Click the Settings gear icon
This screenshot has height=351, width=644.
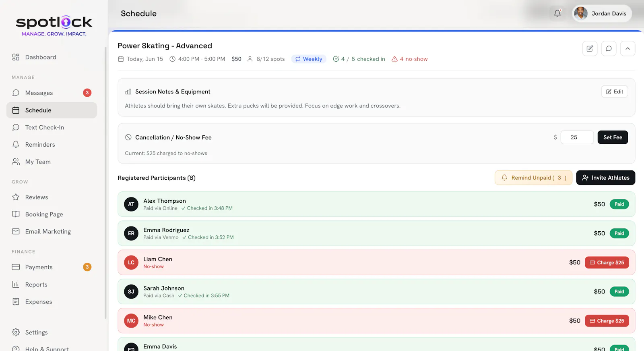pos(16,332)
